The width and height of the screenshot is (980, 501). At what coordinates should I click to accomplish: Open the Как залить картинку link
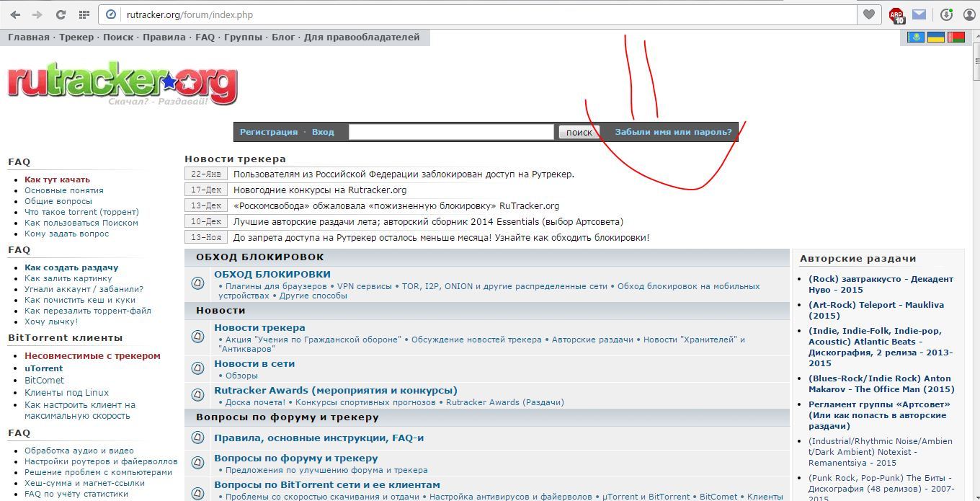[x=68, y=278]
